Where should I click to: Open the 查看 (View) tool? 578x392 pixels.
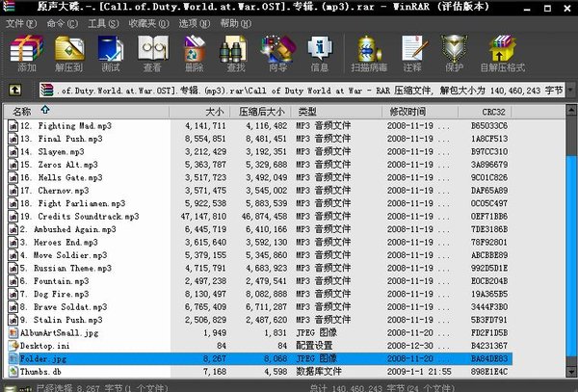(x=152, y=53)
